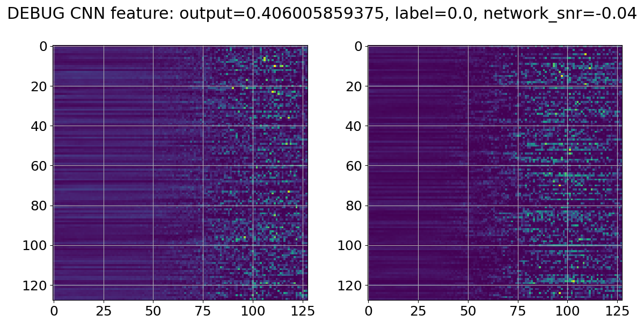644x322 pixels.
Task: Click y-axis tick label 100 on right plot
Action: pos(352,246)
